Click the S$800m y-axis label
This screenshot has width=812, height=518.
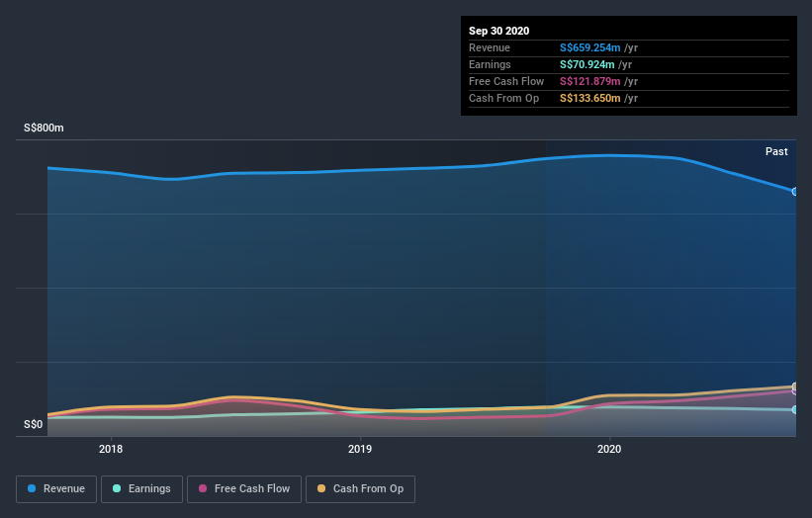44,128
